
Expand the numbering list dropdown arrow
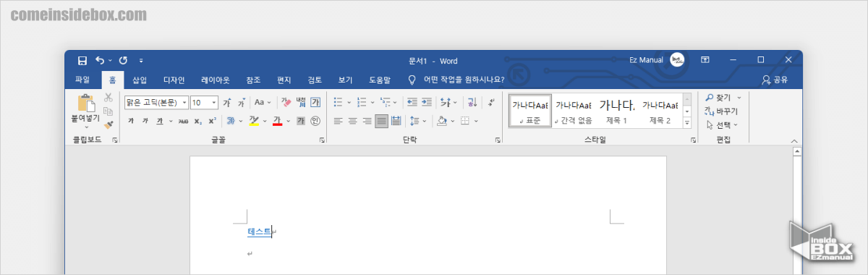pos(372,102)
